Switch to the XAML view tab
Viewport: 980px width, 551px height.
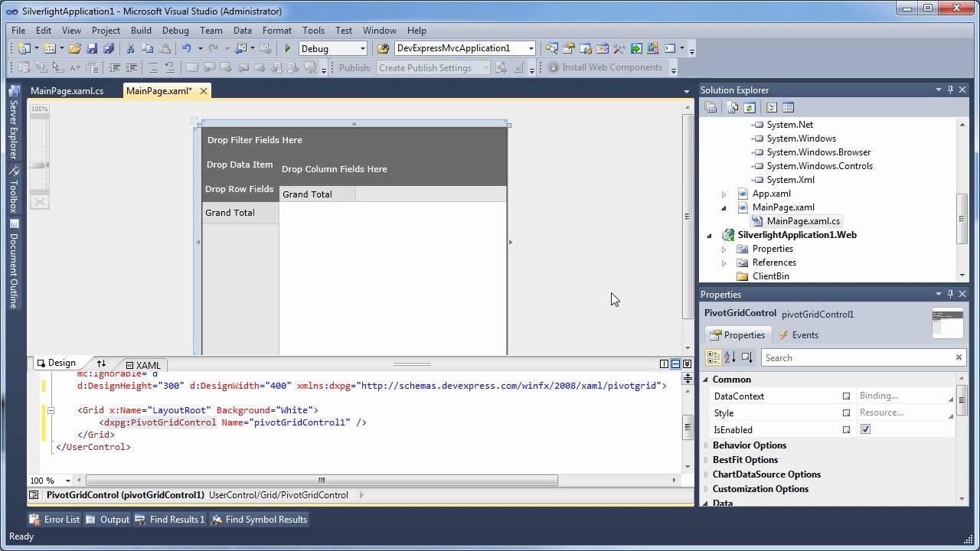143,365
